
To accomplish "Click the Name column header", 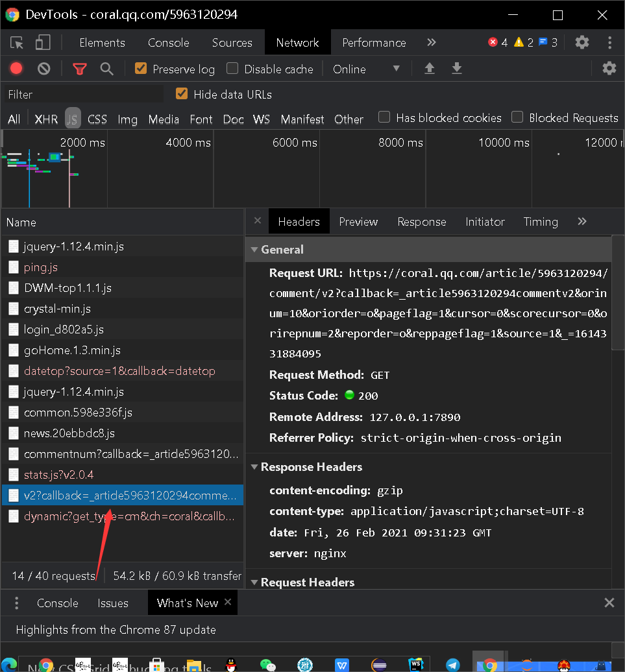I will point(123,222).
